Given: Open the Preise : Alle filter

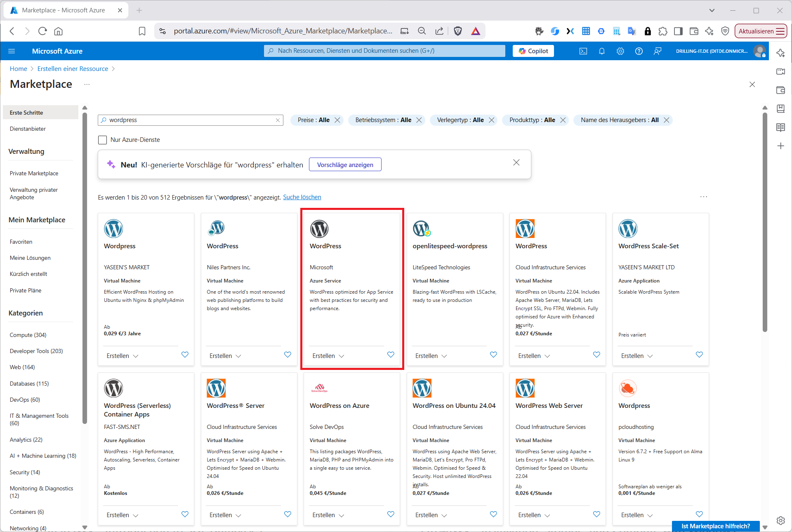Looking at the screenshot, I should 313,120.
